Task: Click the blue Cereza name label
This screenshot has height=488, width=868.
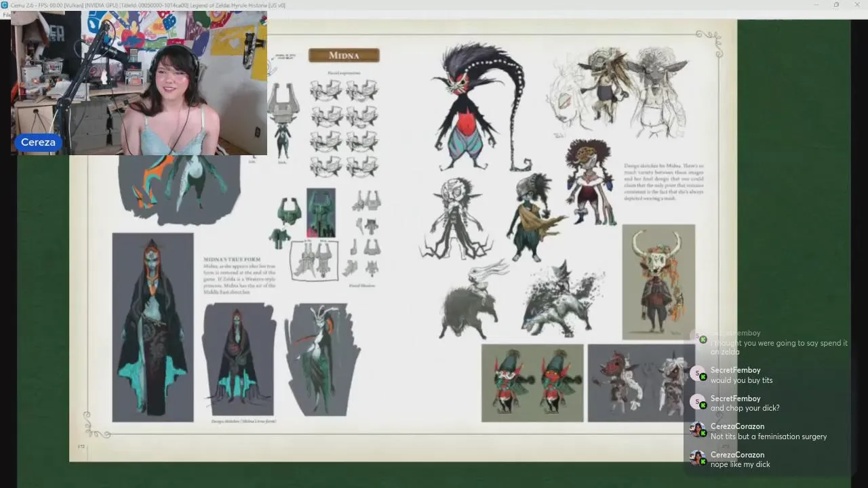Action: (x=38, y=142)
